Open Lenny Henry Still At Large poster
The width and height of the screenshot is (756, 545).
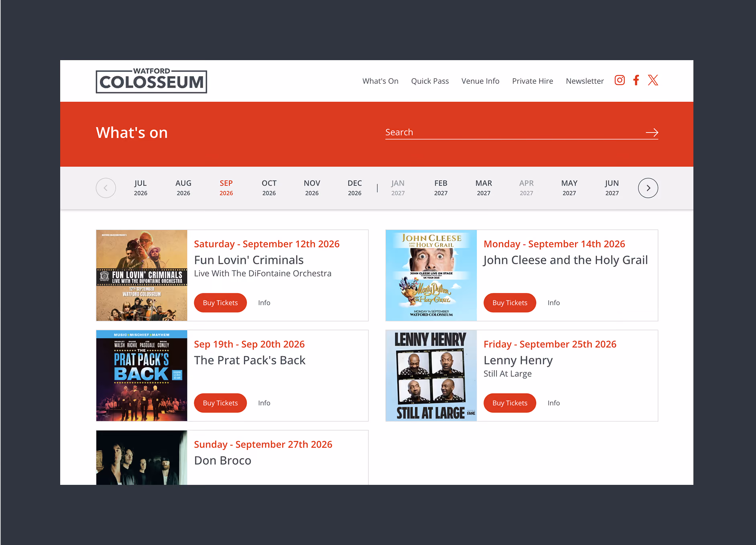[x=431, y=375]
